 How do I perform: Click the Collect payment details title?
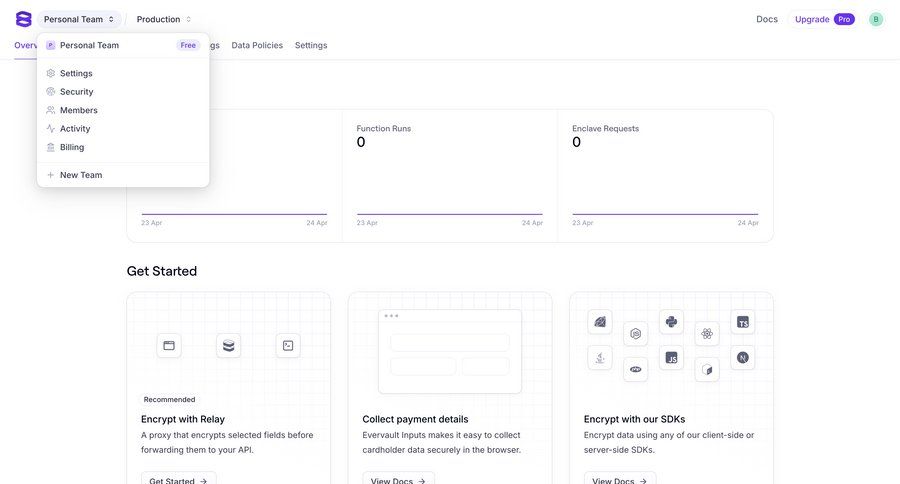[x=416, y=419]
